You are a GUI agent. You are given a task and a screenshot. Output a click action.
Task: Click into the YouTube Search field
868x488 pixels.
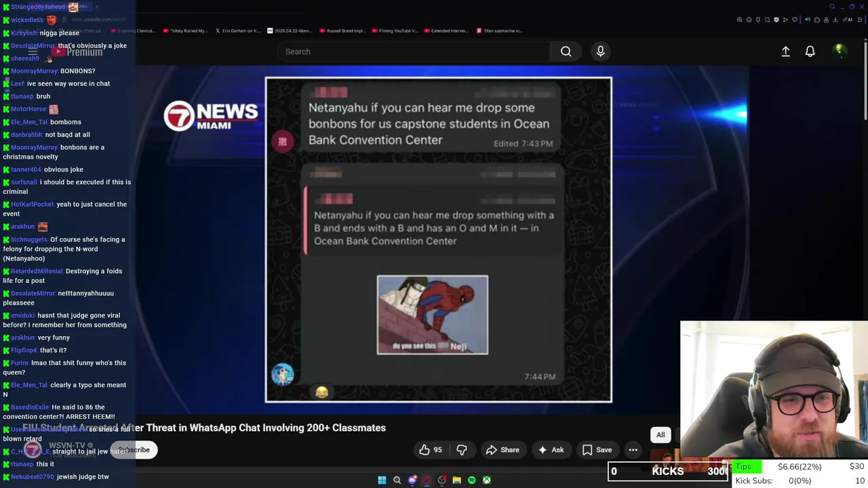[414, 52]
